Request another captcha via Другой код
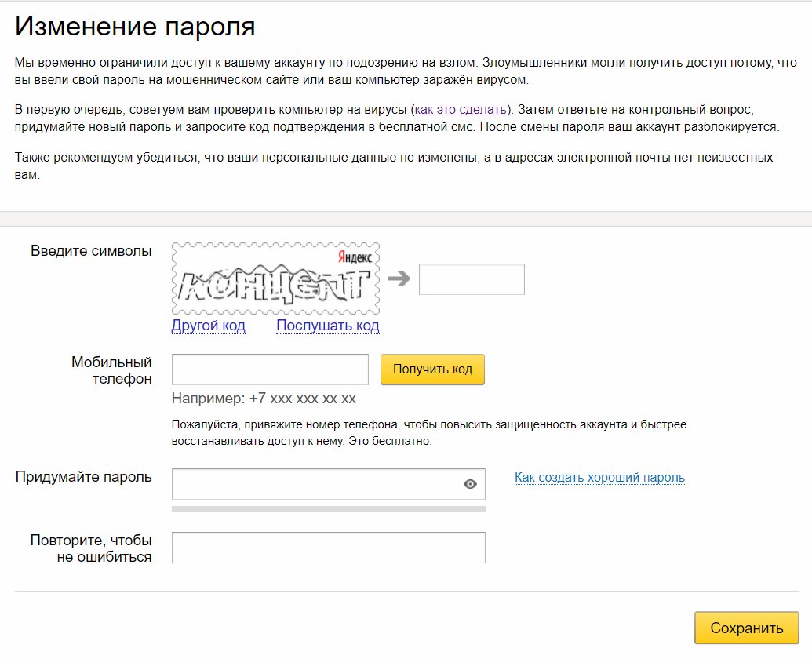 208,326
